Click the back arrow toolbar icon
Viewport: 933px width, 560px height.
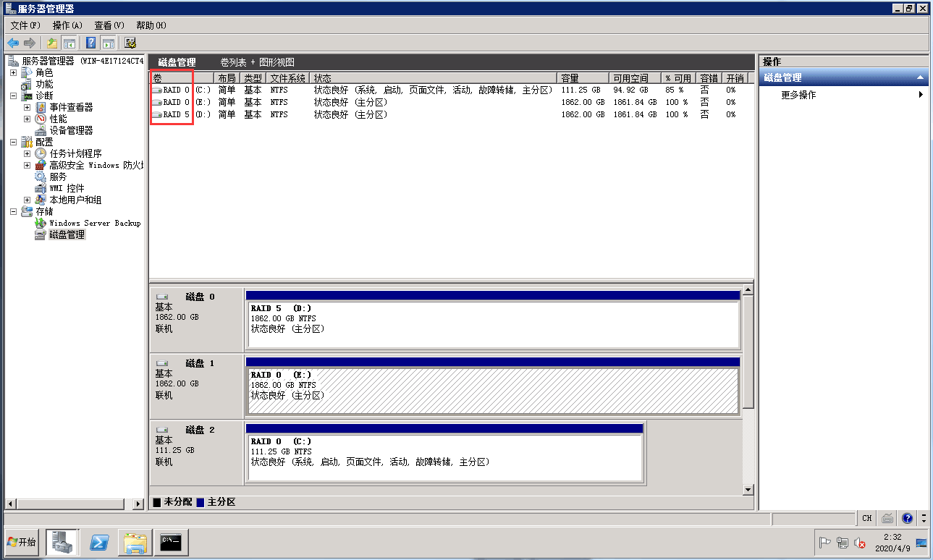(x=13, y=43)
